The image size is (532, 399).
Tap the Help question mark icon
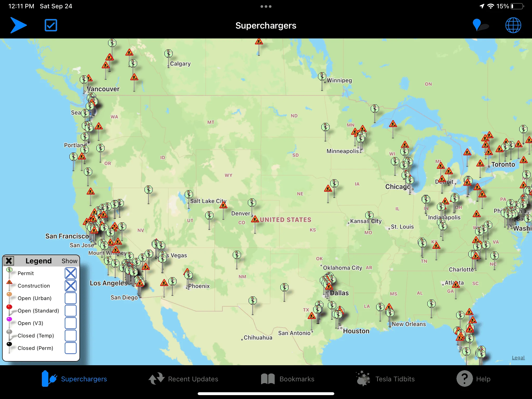[464, 379]
